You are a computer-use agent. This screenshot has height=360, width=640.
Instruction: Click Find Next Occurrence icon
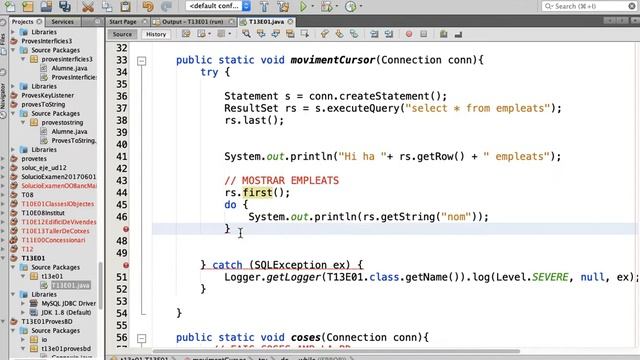[x=276, y=34]
